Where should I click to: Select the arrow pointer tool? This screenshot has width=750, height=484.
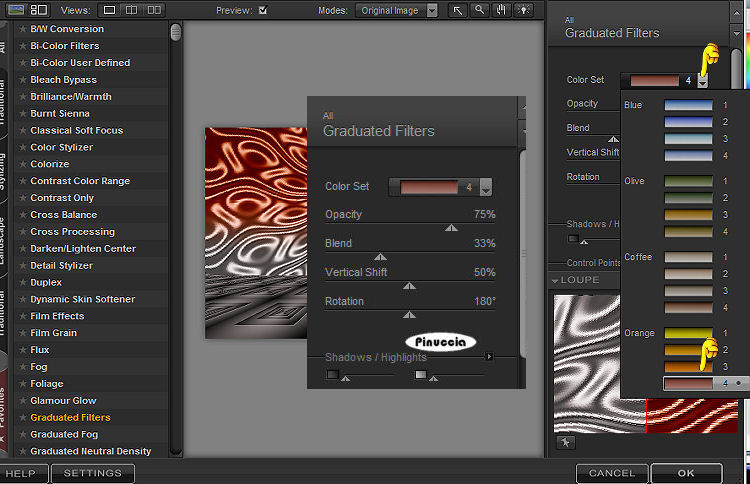[x=458, y=10]
